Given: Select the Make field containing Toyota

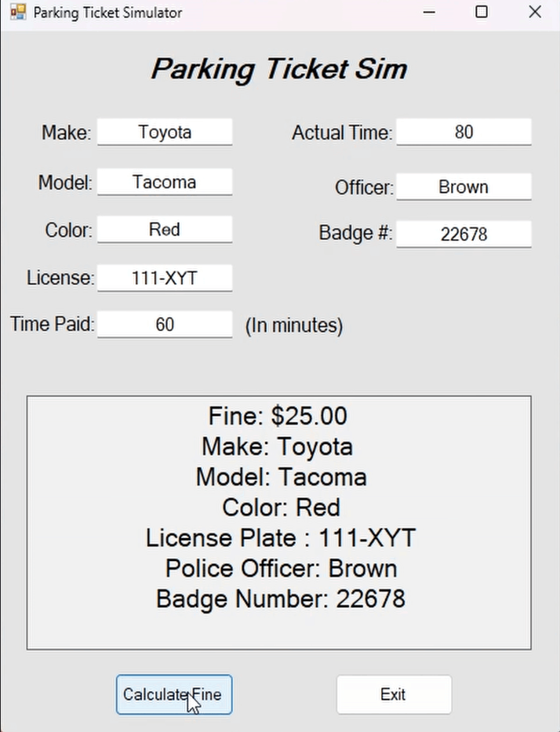Looking at the screenshot, I should (x=165, y=132).
